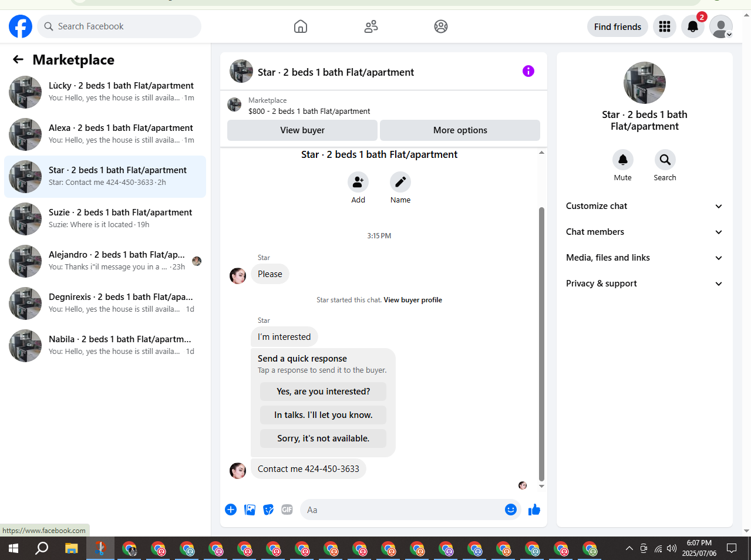Image resolution: width=751 pixels, height=560 pixels.
Task: Expand Media, files and links section
Action: coord(644,258)
